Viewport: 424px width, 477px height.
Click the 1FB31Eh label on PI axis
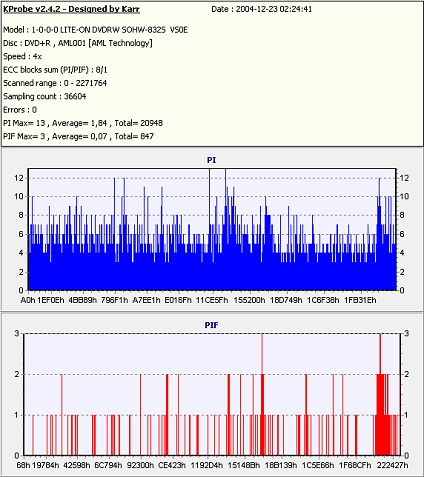(360, 300)
